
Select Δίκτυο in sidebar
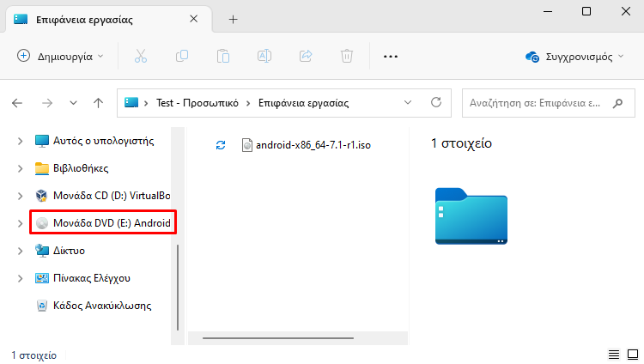(x=60, y=251)
